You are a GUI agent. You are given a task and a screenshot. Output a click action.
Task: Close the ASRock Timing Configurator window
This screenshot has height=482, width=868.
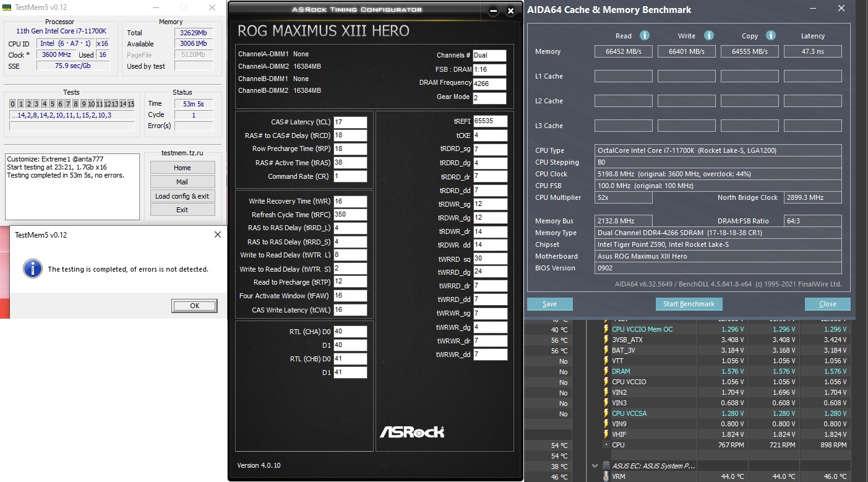(510, 11)
